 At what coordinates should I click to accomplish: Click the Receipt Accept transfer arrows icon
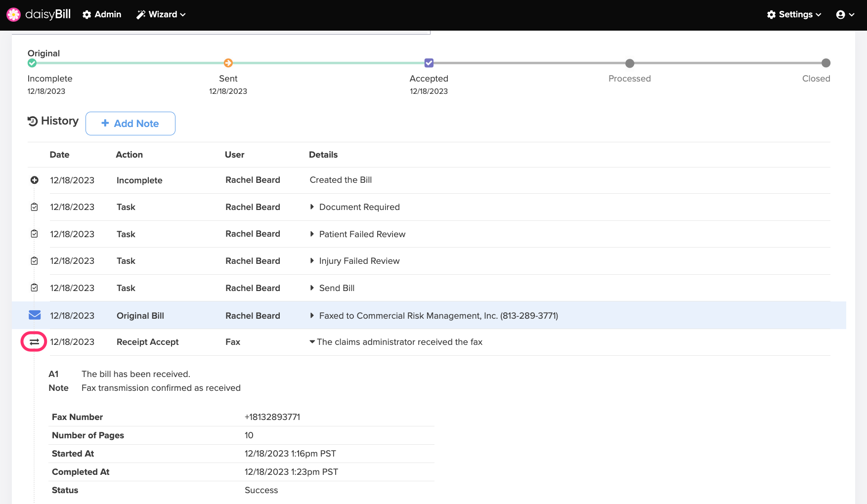[34, 342]
